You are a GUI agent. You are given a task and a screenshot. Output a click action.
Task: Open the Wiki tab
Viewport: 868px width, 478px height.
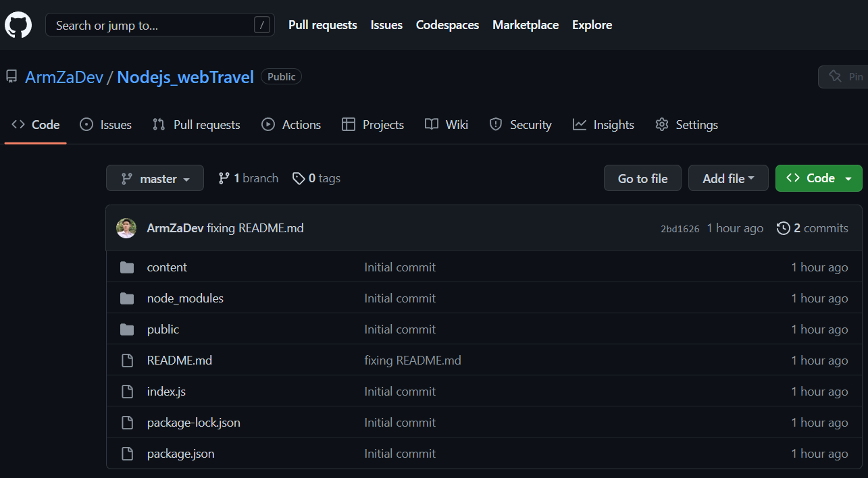click(446, 124)
